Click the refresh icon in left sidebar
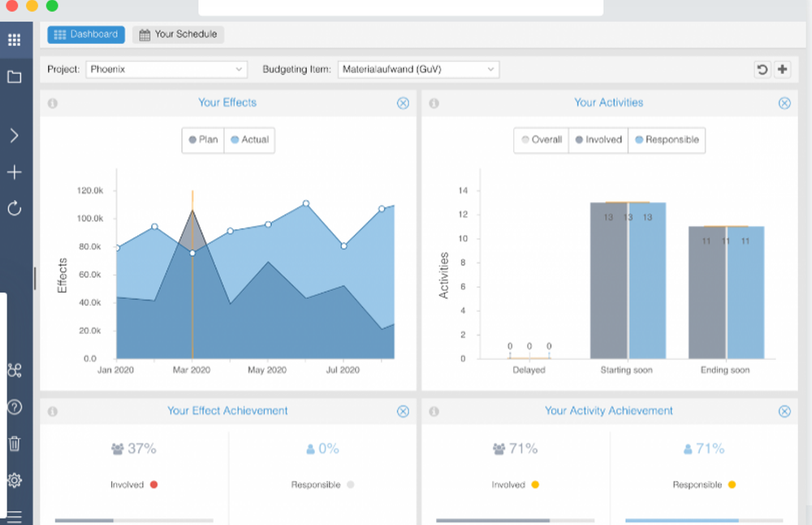The image size is (812, 525). 15,208
